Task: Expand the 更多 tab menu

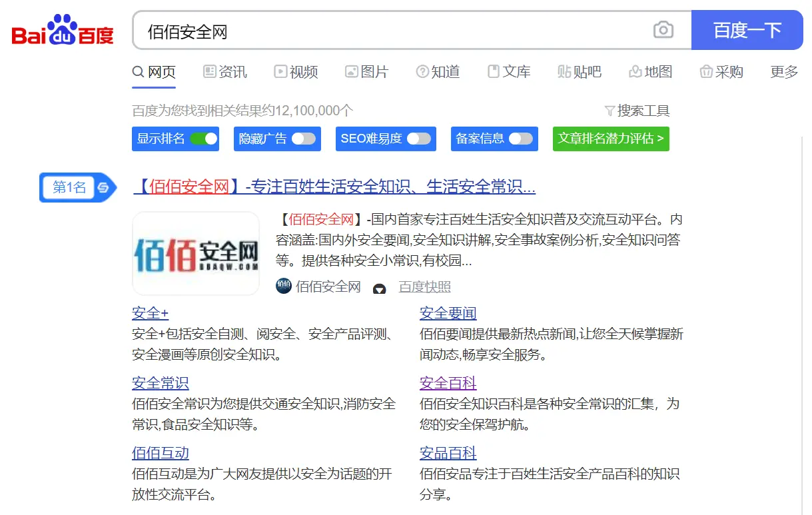Action: pyautogui.click(x=784, y=72)
